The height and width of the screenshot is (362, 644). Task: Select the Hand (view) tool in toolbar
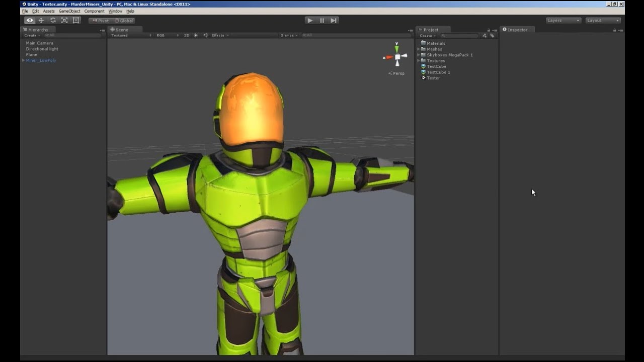pyautogui.click(x=30, y=21)
